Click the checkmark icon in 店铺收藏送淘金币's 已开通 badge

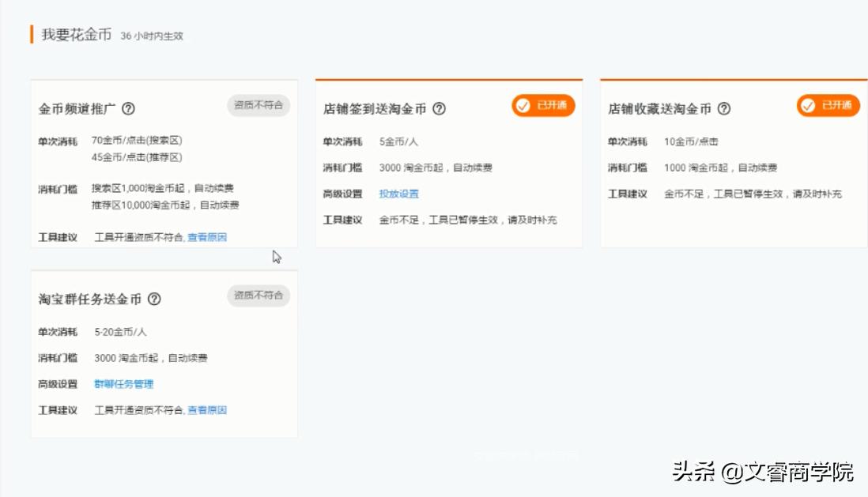pos(806,104)
